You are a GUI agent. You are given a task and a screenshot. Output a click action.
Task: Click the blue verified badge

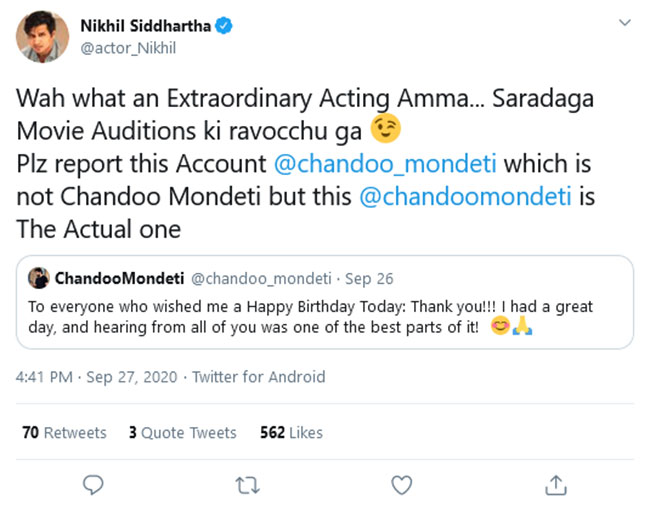[x=225, y=27]
